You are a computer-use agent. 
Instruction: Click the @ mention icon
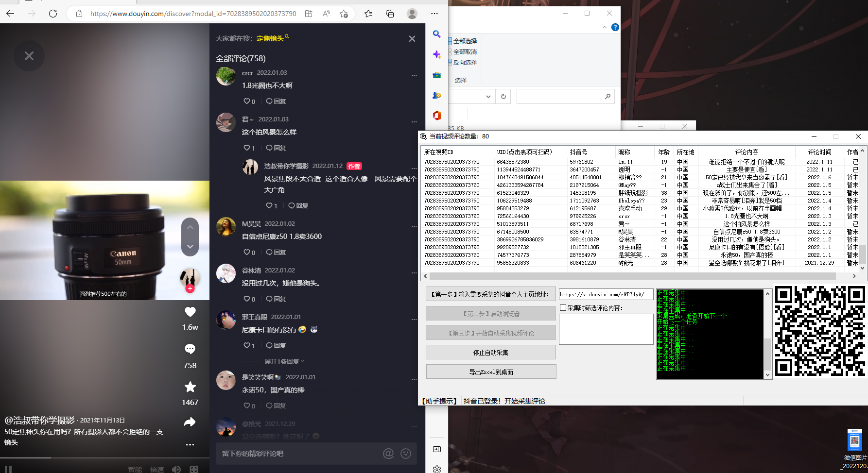click(388, 454)
